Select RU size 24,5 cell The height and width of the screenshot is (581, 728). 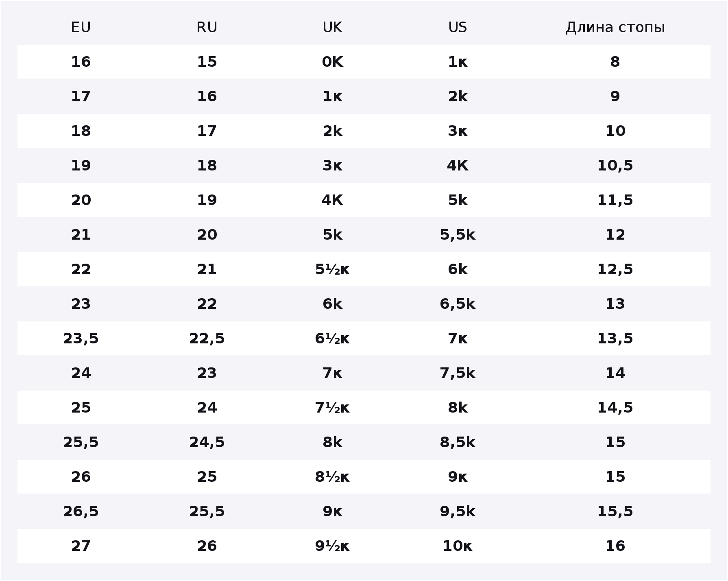pyautogui.click(x=207, y=442)
